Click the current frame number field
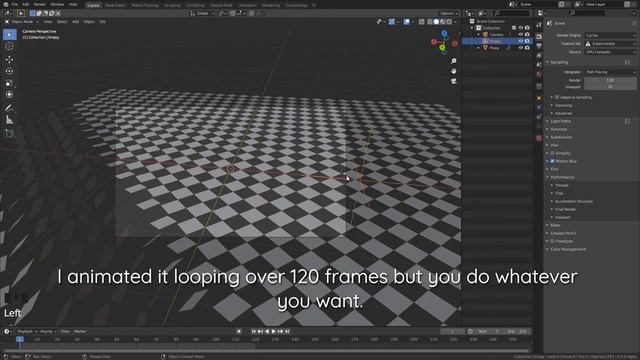Viewport: 640px width, 360px height. (453, 331)
